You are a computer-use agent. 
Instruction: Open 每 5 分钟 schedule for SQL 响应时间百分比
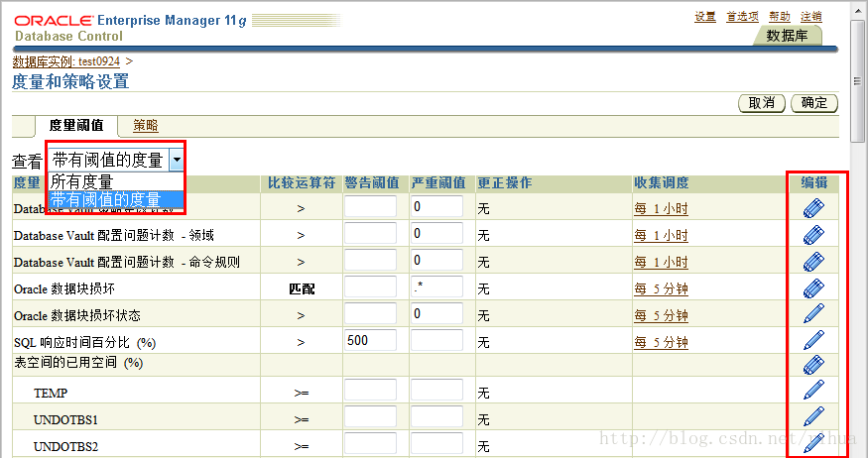pos(661,342)
